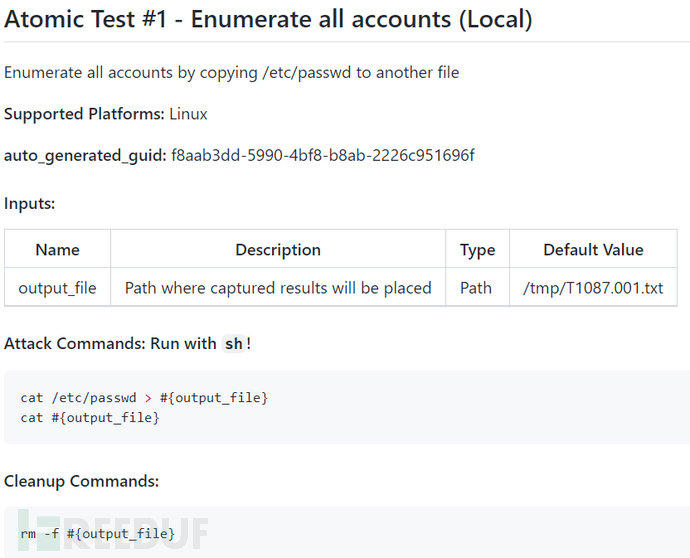690x558 pixels.
Task: Select the Linux platform text
Action: pos(188,114)
